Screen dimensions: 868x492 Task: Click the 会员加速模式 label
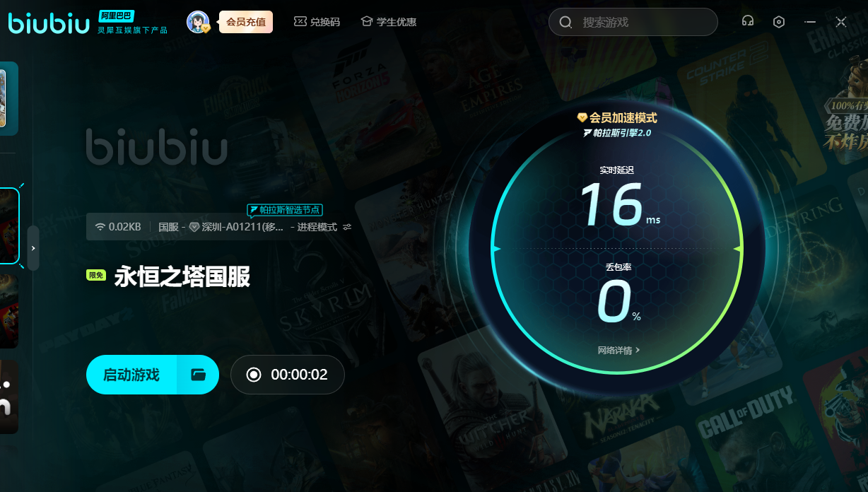pyautogui.click(x=617, y=118)
